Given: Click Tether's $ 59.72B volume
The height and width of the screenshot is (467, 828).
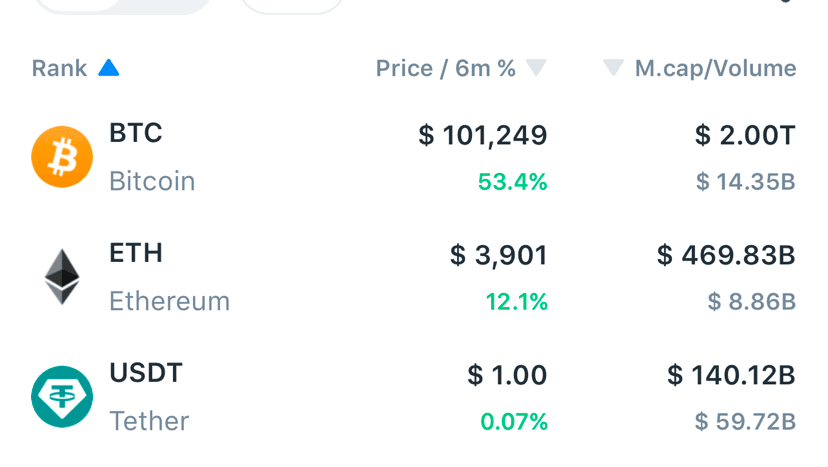Looking at the screenshot, I should (x=746, y=421).
